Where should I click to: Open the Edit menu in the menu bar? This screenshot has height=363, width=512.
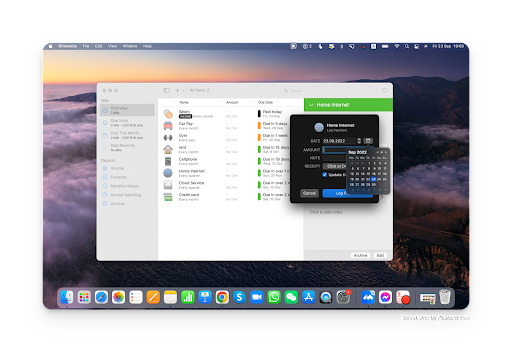pos(98,46)
